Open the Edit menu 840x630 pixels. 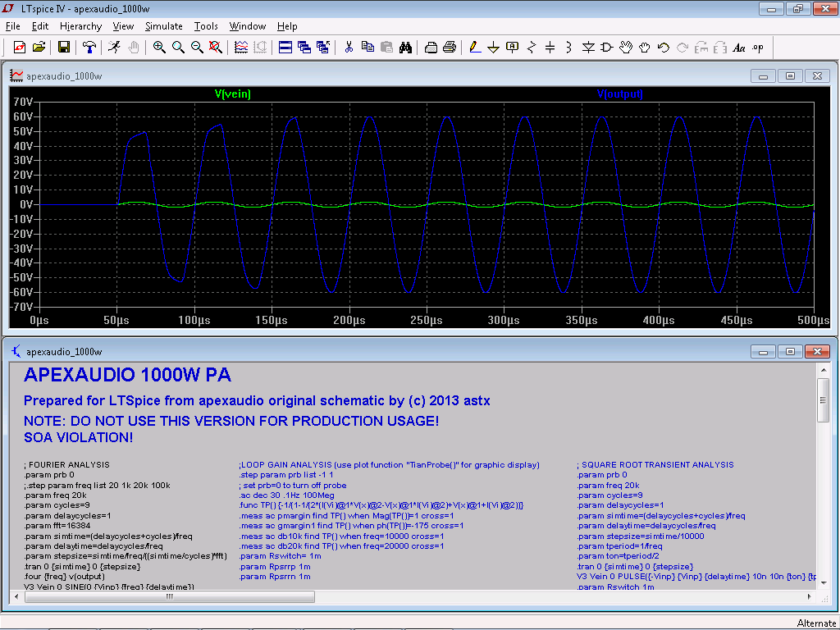[x=40, y=26]
